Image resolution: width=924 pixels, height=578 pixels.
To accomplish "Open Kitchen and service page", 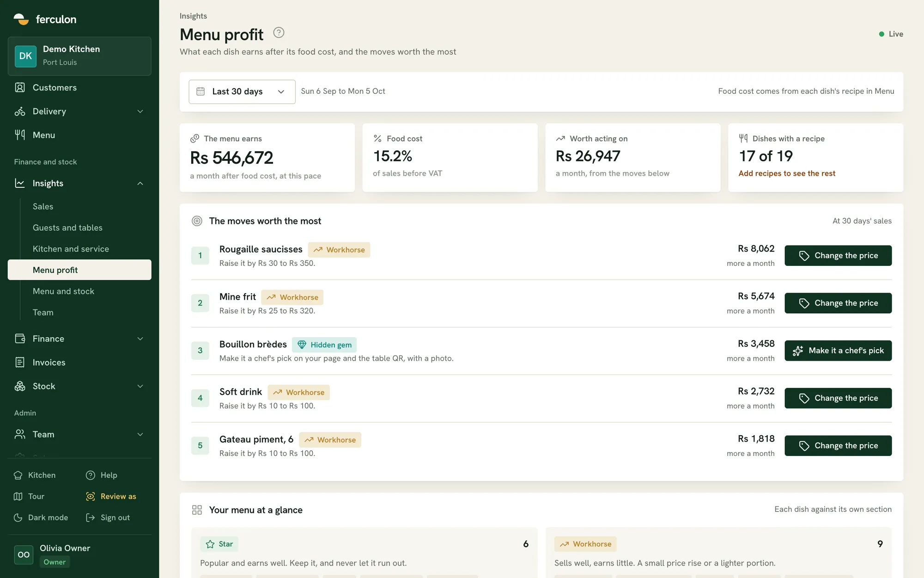I will click(71, 249).
